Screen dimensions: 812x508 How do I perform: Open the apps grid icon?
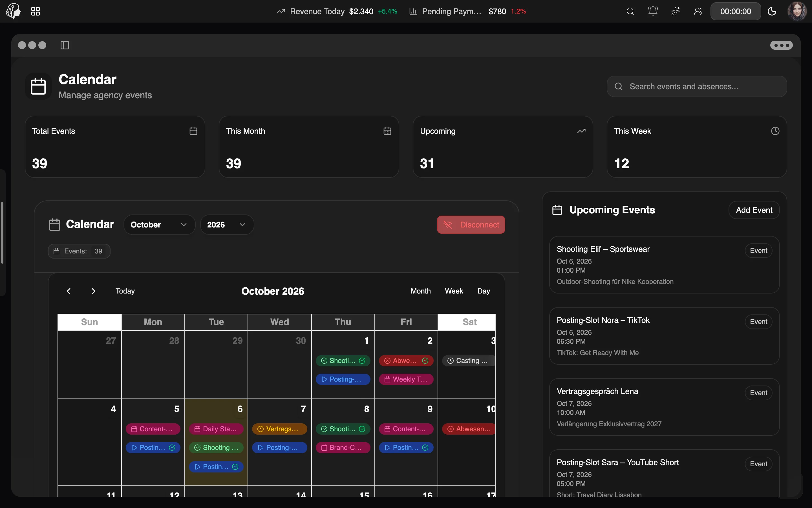coord(35,11)
